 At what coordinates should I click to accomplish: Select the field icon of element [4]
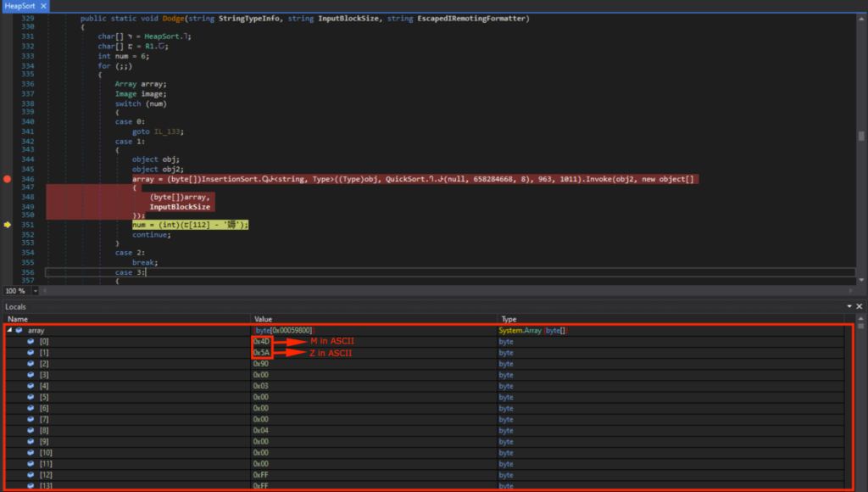[31, 385]
